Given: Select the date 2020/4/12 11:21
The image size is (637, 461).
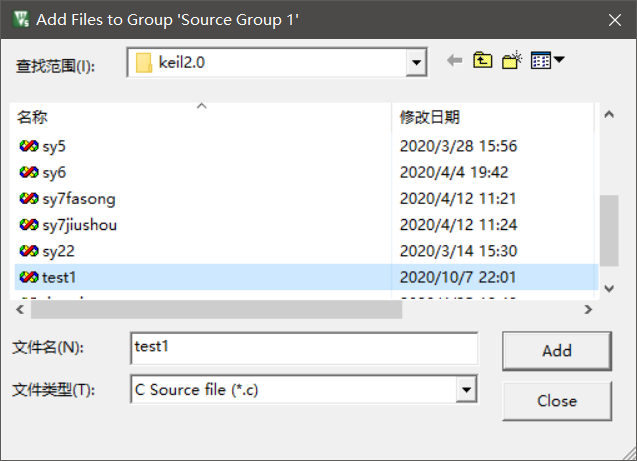Looking at the screenshot, I should pyautogui.click(x=458, y=199).
